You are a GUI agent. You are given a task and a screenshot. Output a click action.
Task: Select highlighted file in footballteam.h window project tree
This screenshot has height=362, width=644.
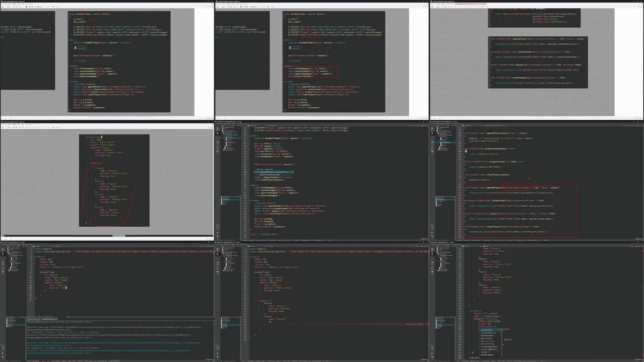pyautogui.click(x=231, y=138)
